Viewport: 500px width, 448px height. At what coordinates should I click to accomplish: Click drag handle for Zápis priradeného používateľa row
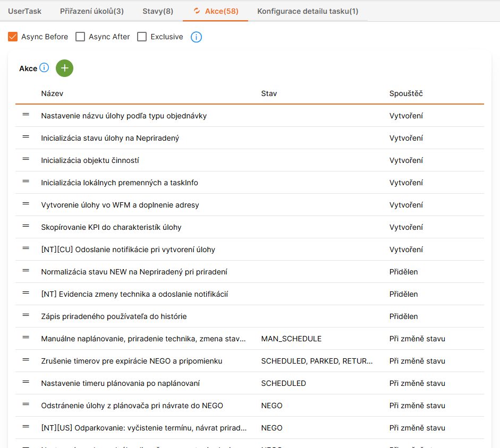point(26,315)
